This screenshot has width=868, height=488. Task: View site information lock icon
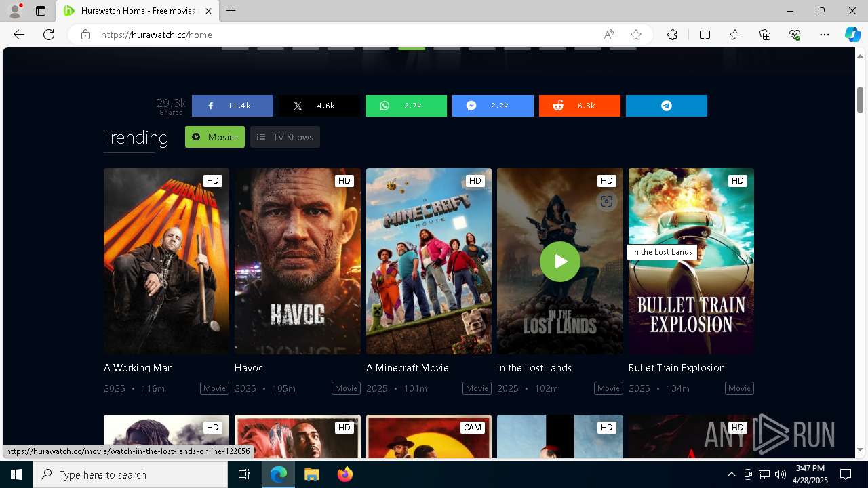point(85,35)
